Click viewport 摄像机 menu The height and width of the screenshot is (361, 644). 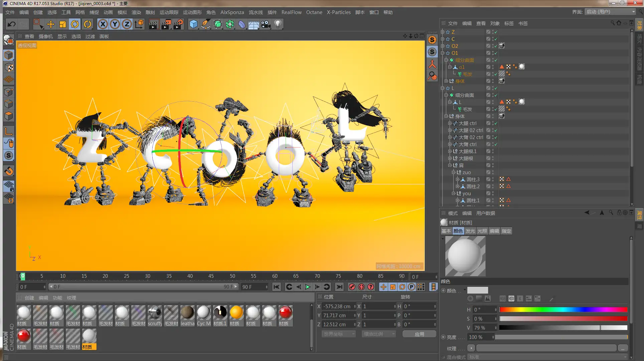click(x=46, y=36)
